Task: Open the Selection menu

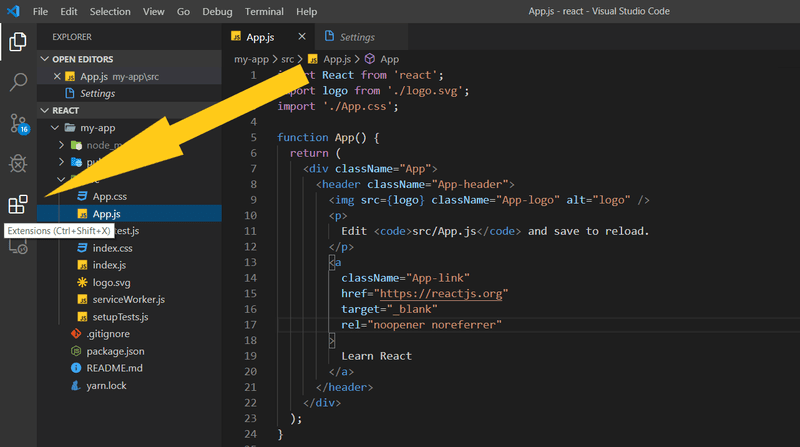Action: click(109, 11)
